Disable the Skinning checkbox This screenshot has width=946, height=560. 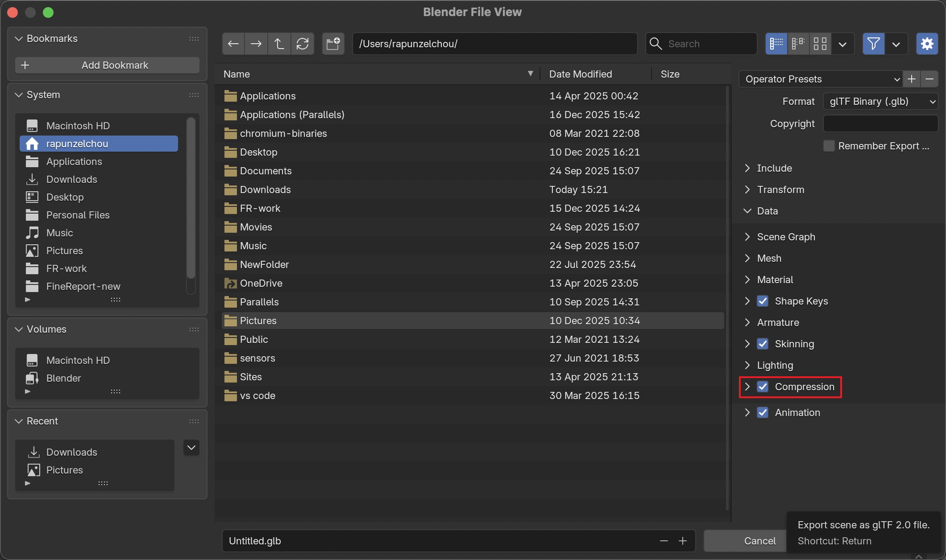tap(763, 344)
